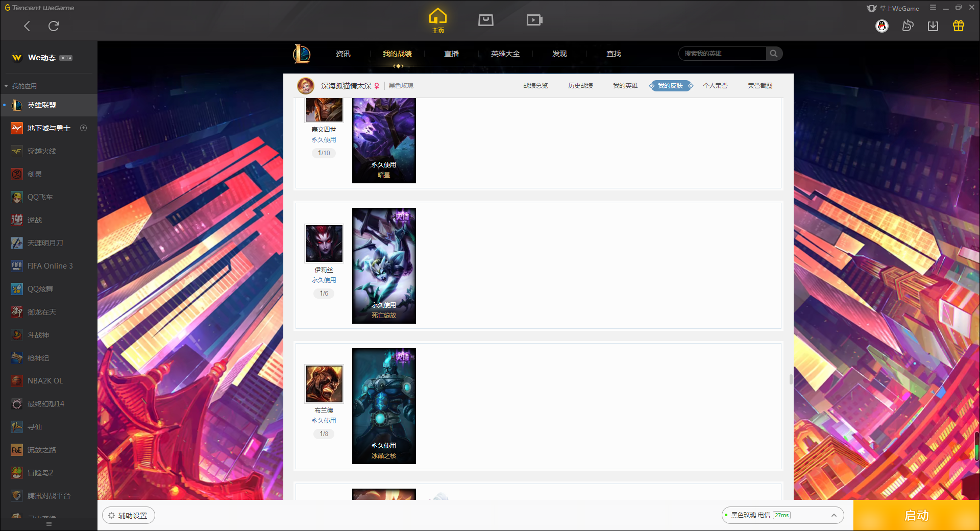Viewport: 980px width, 531px height.
Task: Select 天涯明月刀 game icon in sidebar
Action: coord(17,243)
